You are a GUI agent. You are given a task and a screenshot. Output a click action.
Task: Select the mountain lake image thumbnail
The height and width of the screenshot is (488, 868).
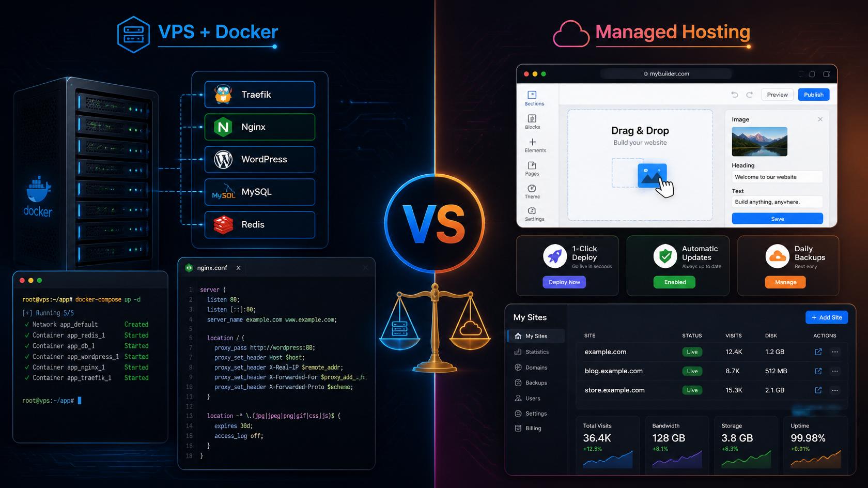(x=760, y=142)
